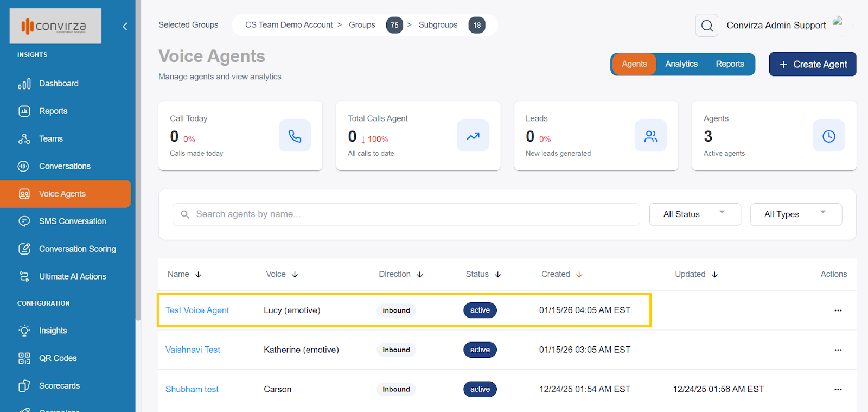The image size is (868, 412).
Task: Open the Subgroups selector with 18 badge
Action: 450,25
